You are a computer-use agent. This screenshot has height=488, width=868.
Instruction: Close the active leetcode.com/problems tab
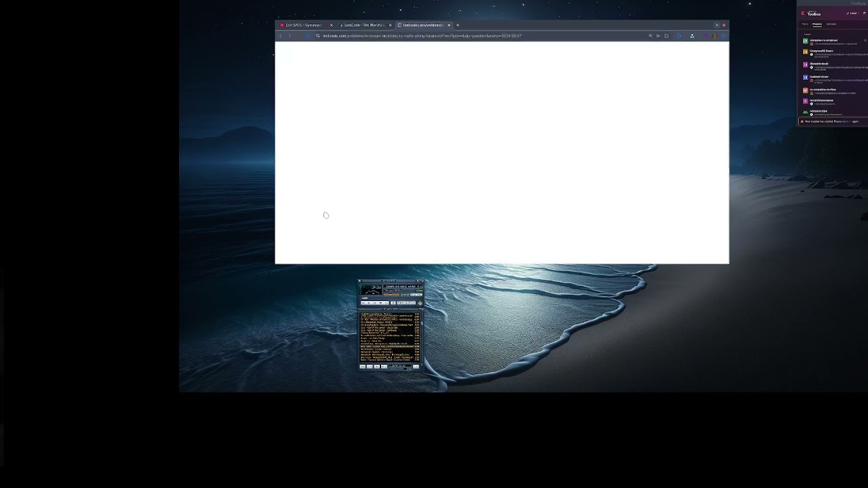click(x=449, y=25)
